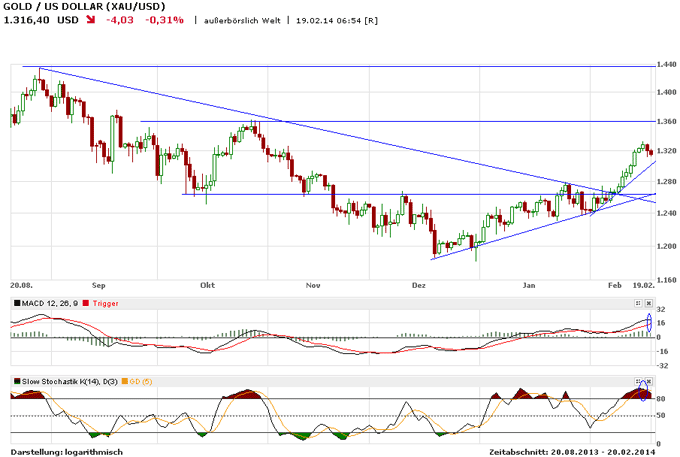
Task: Click the black MACD legend square
Action: pyautogui.click(x=15, y=302)
